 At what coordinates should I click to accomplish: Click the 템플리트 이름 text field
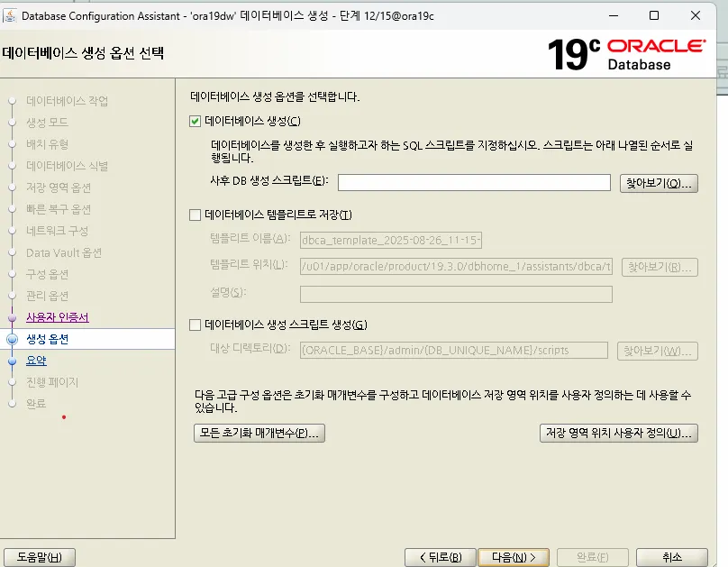pyautogui.click(x=391, y=240)
